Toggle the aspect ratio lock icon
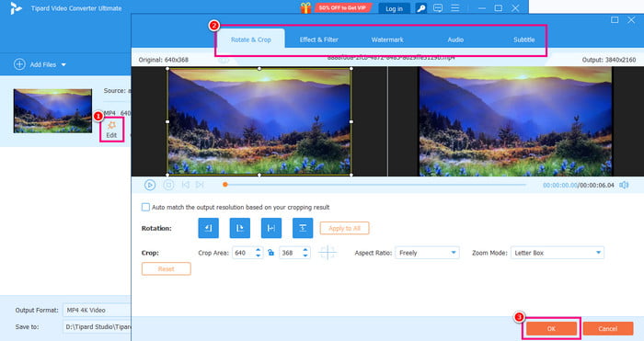This screenshot has width=644, height=341. 270,253
